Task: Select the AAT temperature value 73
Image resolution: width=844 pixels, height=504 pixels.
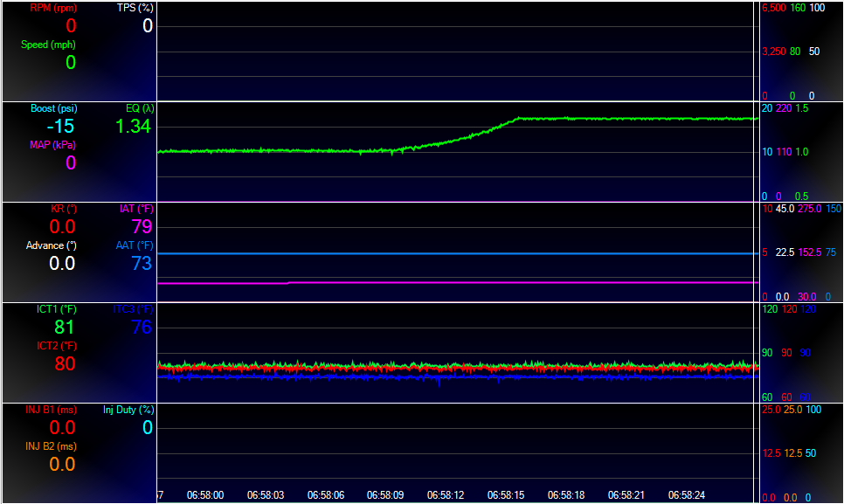Action: click(x=142, y=264)
